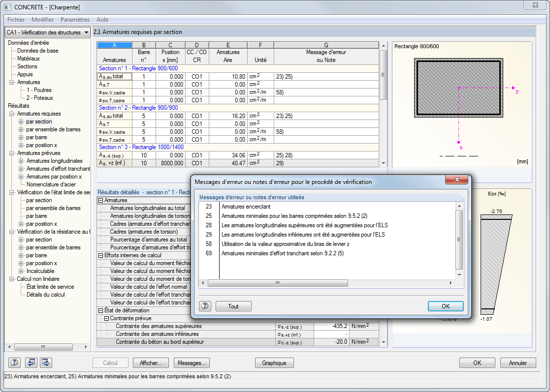Screen dimensions: 550x392
Task: Expand 'par section' under Armatures requises
Action: (21, 121)
